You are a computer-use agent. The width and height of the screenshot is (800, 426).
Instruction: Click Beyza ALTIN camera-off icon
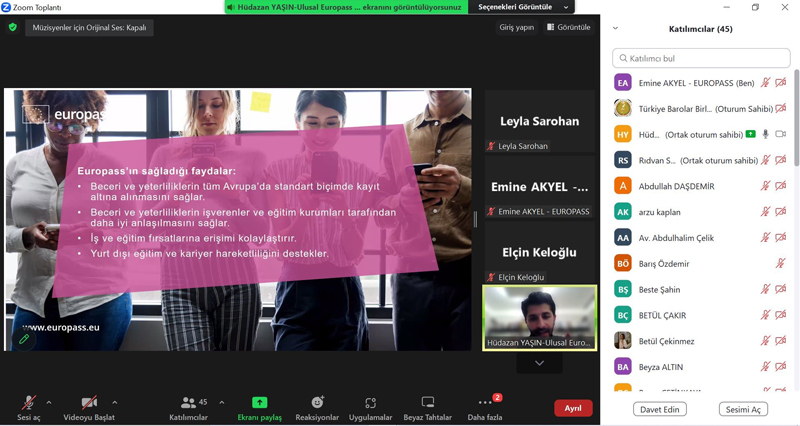781,367
